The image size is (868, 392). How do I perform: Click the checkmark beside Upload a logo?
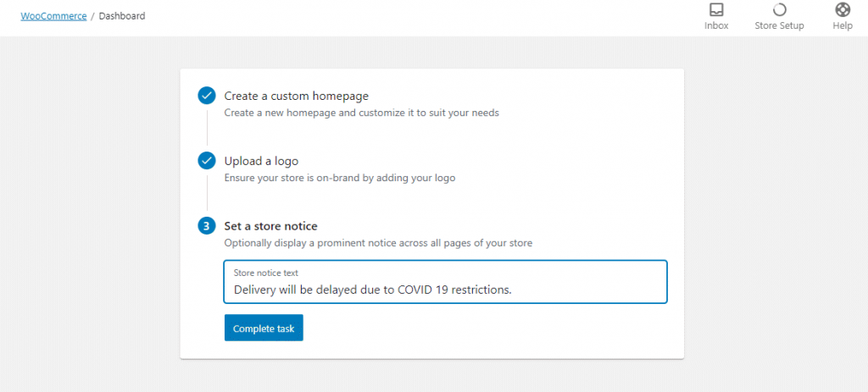207,161
